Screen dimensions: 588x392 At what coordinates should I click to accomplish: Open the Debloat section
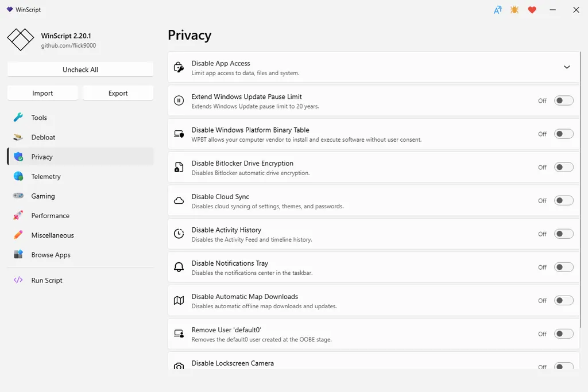pyautogui.click(x=80, y=137)
